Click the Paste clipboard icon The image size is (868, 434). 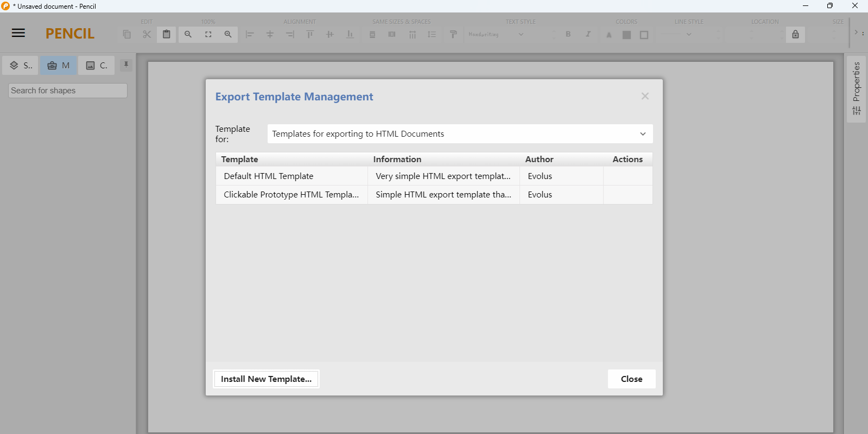click(167, 34)
